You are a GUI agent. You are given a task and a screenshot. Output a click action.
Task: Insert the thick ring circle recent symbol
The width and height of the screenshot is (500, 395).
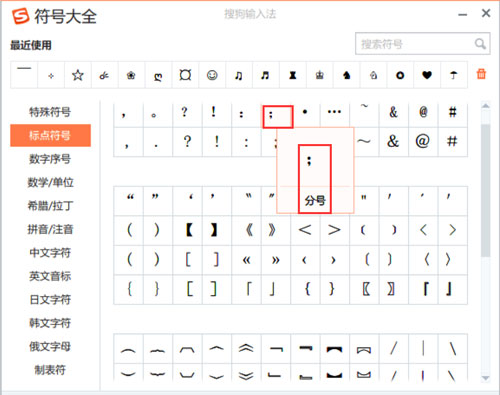(400, 75)
